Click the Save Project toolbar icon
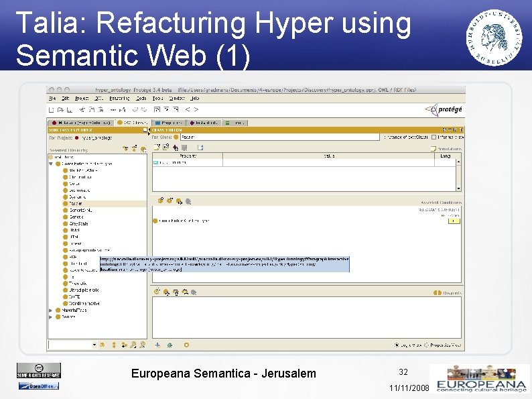This screenshot has height=399, width=532. coord(70,110)
